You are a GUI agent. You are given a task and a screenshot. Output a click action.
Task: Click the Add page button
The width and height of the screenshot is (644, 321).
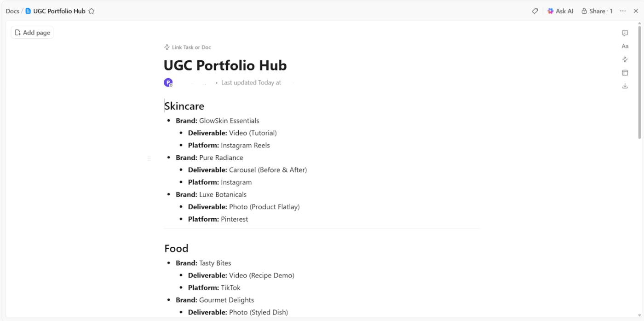tap(32, 32)
